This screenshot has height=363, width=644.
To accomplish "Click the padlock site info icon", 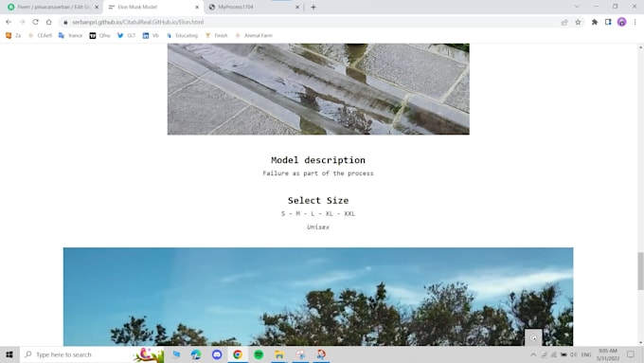I will point(65,22).
